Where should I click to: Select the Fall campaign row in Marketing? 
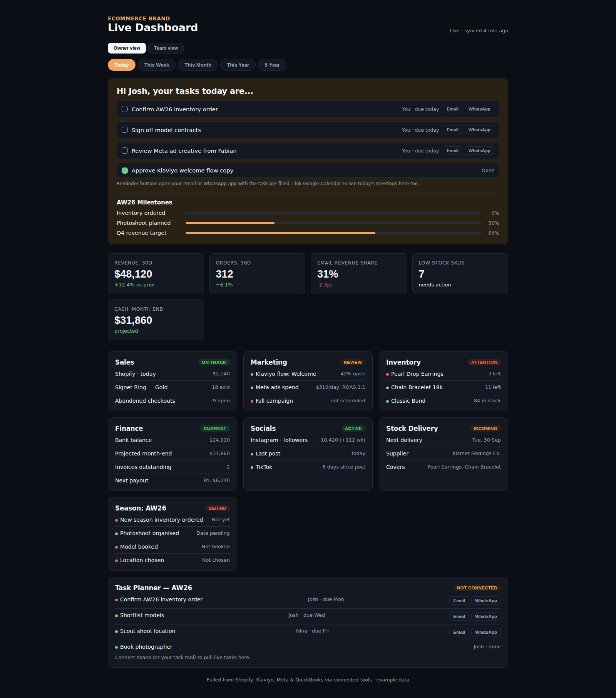[308, 401]
